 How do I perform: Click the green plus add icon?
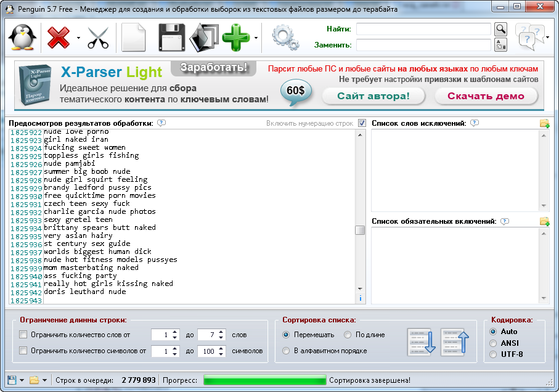(x=236, y=38)
